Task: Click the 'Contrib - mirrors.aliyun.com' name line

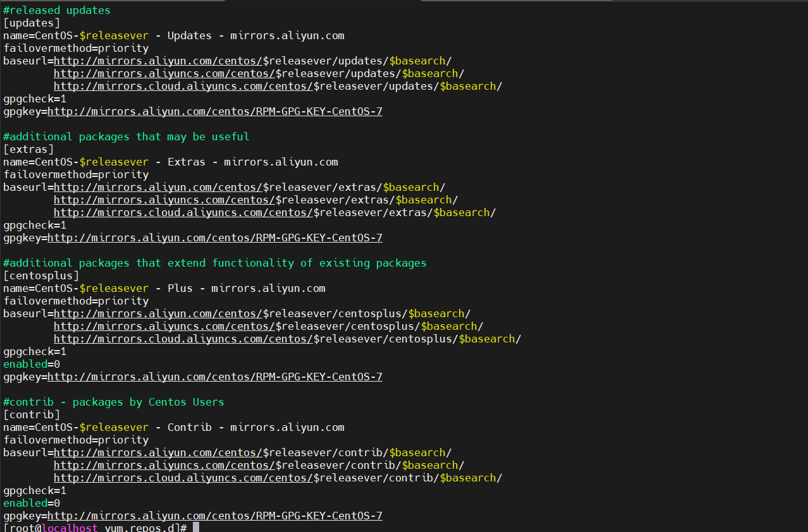Action: click(174, 427)
